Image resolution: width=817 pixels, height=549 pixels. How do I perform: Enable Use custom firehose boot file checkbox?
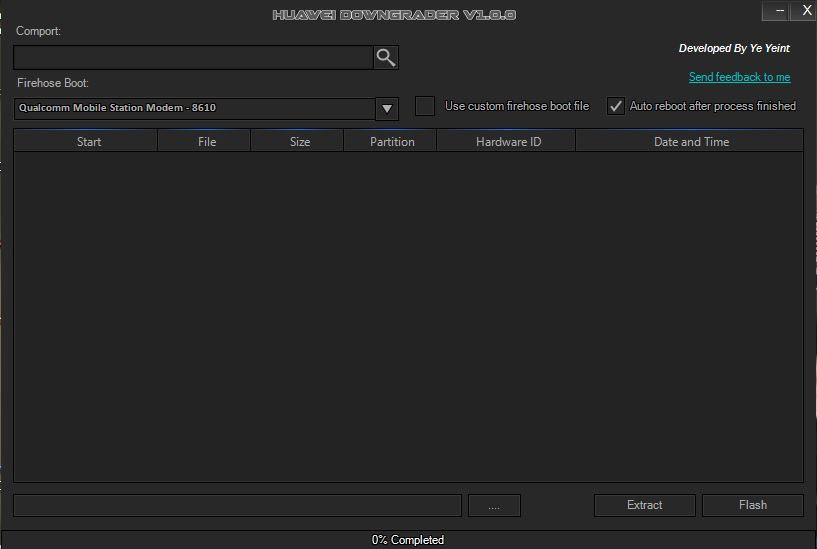425,106
